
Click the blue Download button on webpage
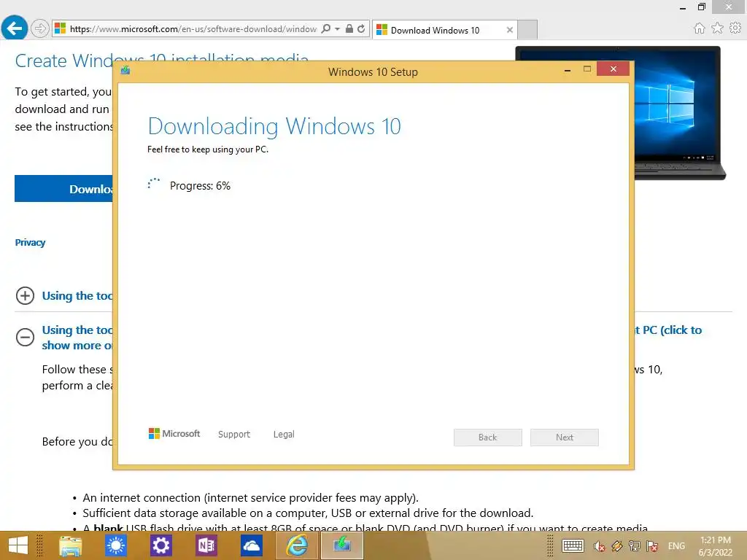(x=64, y=189)
